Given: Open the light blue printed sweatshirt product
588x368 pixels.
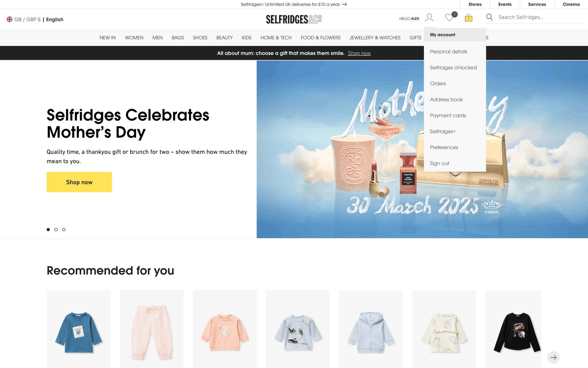Looking at the screenshot, I should pos(298,329).
